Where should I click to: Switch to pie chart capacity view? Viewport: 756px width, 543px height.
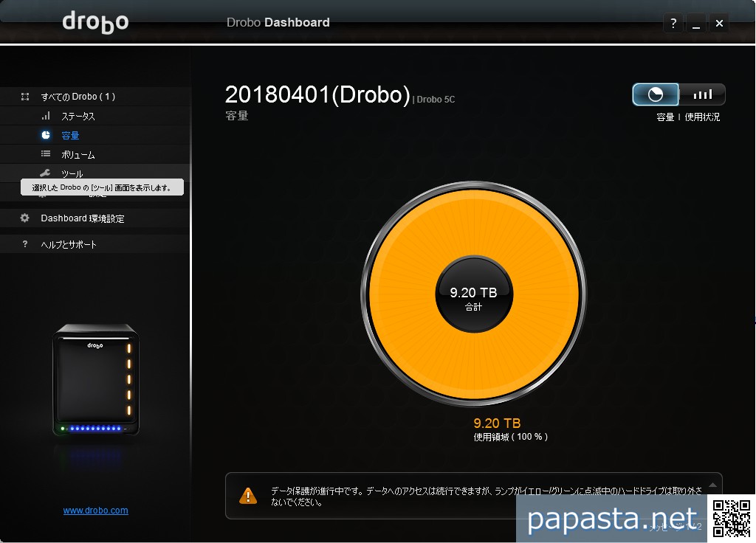tap(656, 94)
